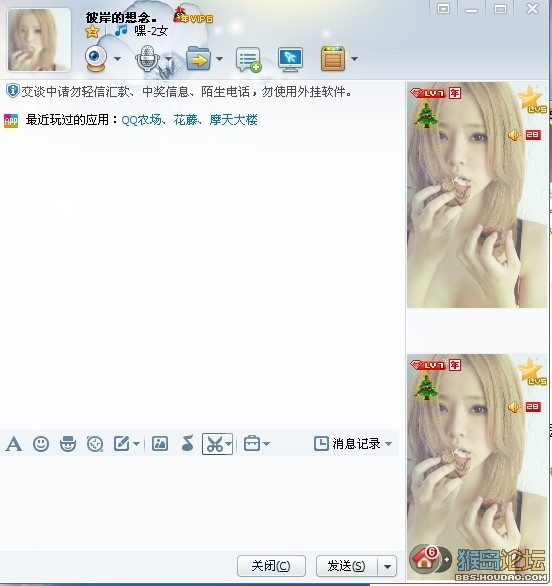
Task: Open the QQ show home icon with 6
Action: pos(426,559)
